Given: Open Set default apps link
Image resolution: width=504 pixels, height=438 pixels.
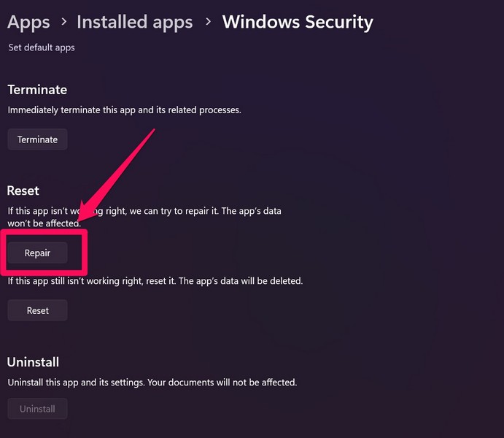Looking at the screenshot, I should coord(42,47).
